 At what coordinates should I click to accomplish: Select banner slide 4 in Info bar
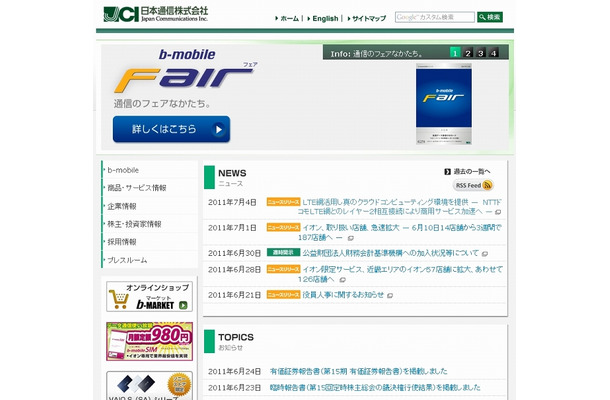pyautogui.click(x=494, y=53)
